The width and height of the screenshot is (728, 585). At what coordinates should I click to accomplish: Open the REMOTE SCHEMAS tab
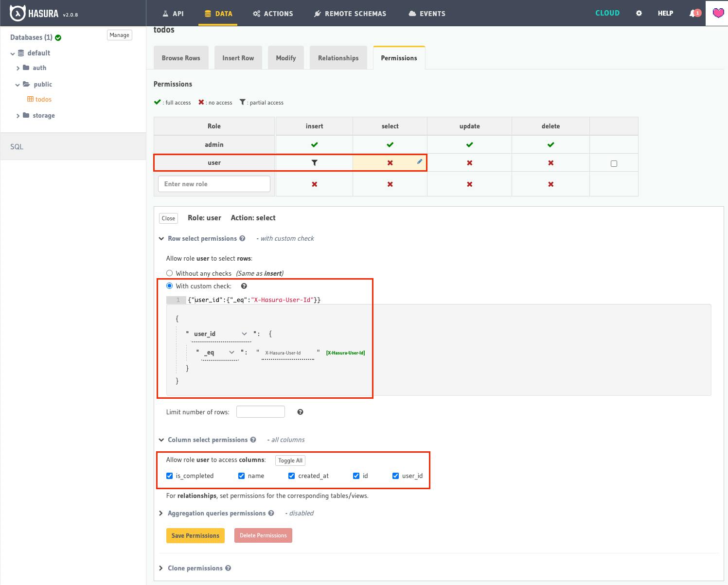[x=350, y=14]
